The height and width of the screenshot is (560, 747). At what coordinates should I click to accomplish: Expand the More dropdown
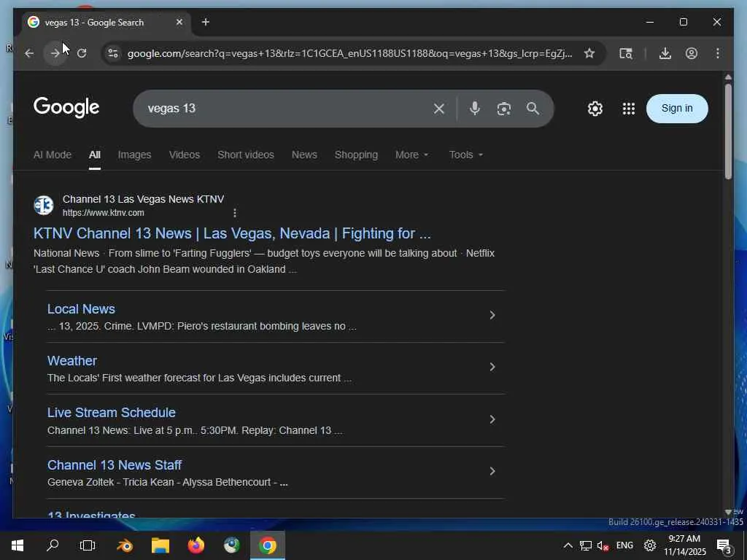(411, 155)
